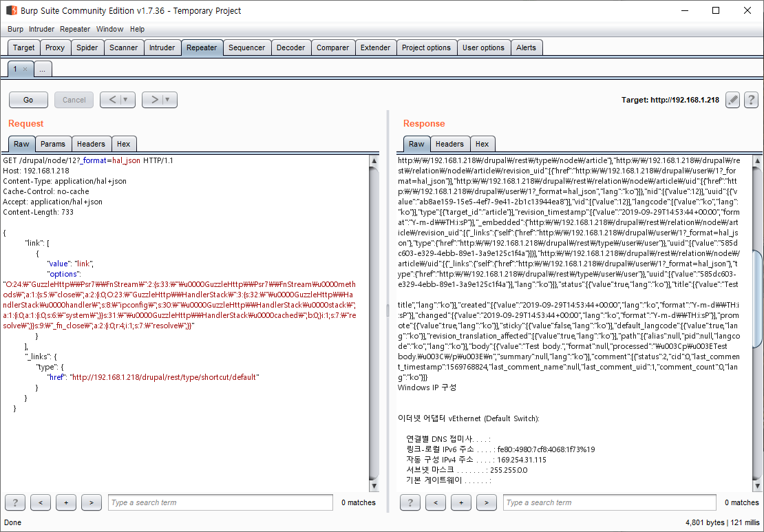
Task: Go back to previous request in history
Action: (112, 100)
